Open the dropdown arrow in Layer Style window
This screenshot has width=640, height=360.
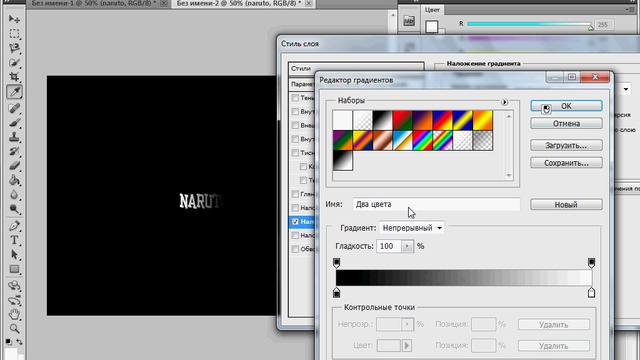coord(626,89)
